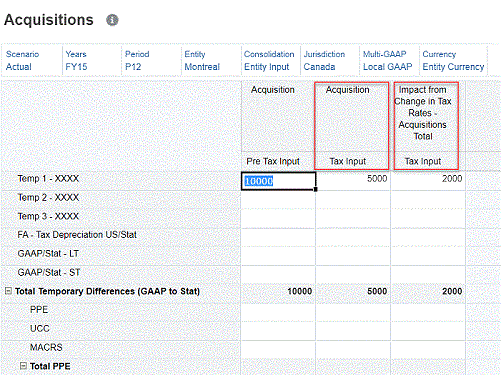Click Impact from Change in Tax Rates header

pyautogui.click(x=423, y=113)
